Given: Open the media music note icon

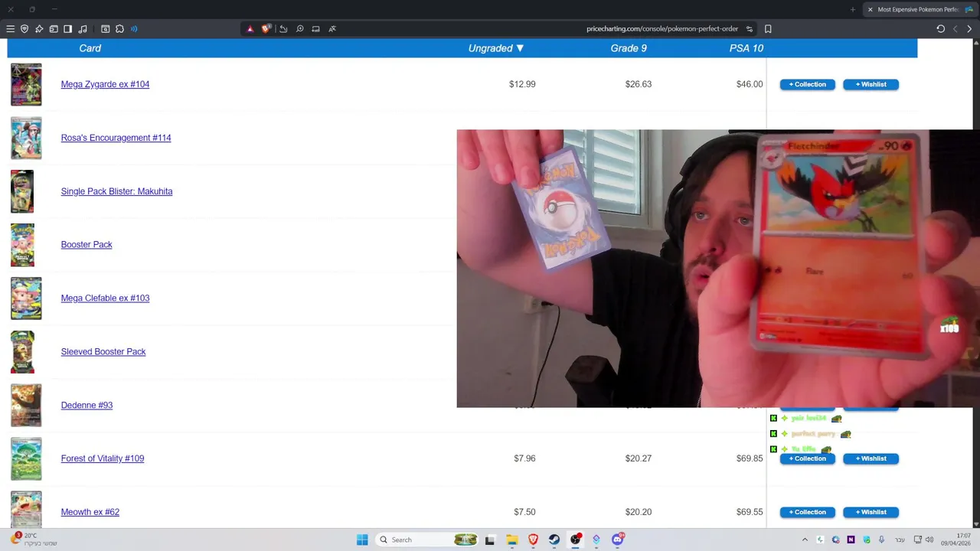Looking at the screenshot, I should click(x=83, y=29).
